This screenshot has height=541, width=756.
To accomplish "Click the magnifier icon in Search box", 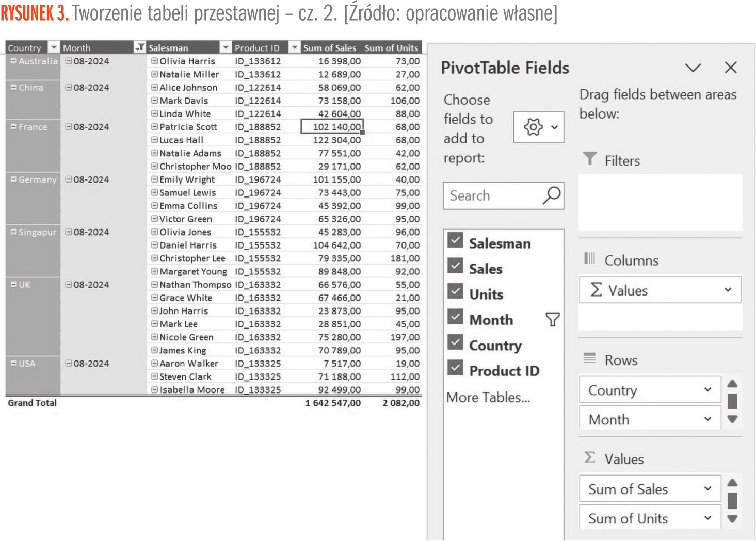I will [551, 195].
